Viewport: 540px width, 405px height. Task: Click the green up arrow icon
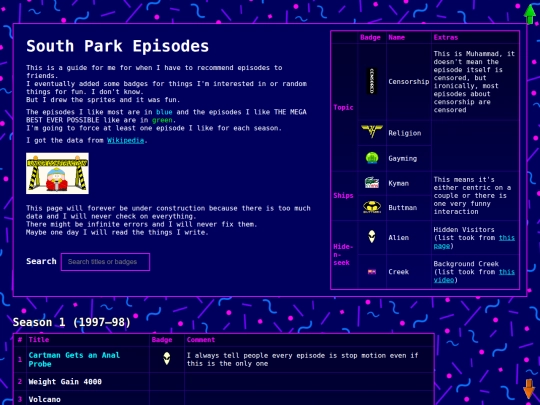tap(530, 13)
